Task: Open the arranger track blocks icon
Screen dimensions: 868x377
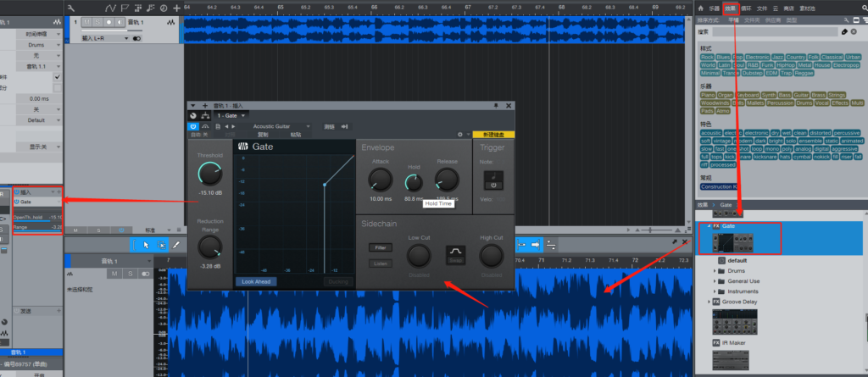Action: [137, 8]
